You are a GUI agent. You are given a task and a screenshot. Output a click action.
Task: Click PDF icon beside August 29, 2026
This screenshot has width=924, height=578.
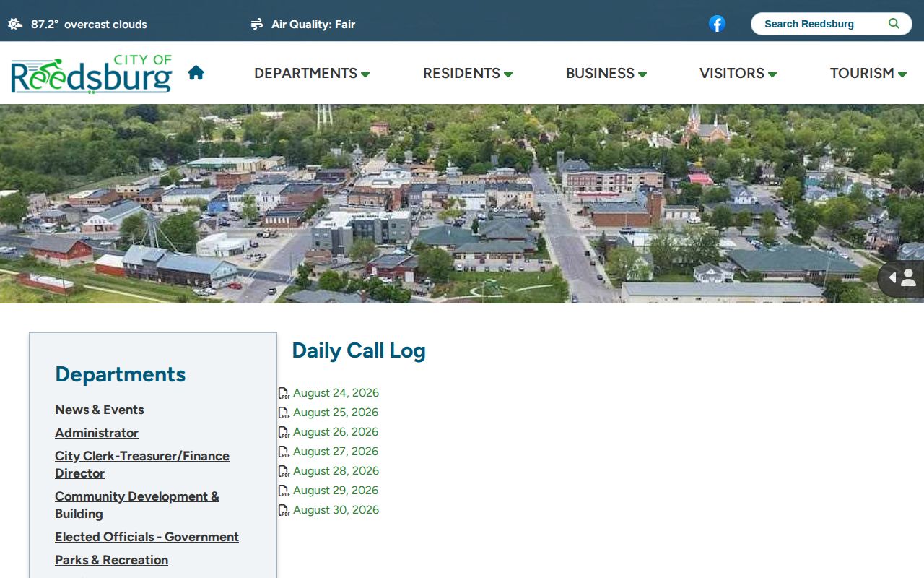(284, 491)
